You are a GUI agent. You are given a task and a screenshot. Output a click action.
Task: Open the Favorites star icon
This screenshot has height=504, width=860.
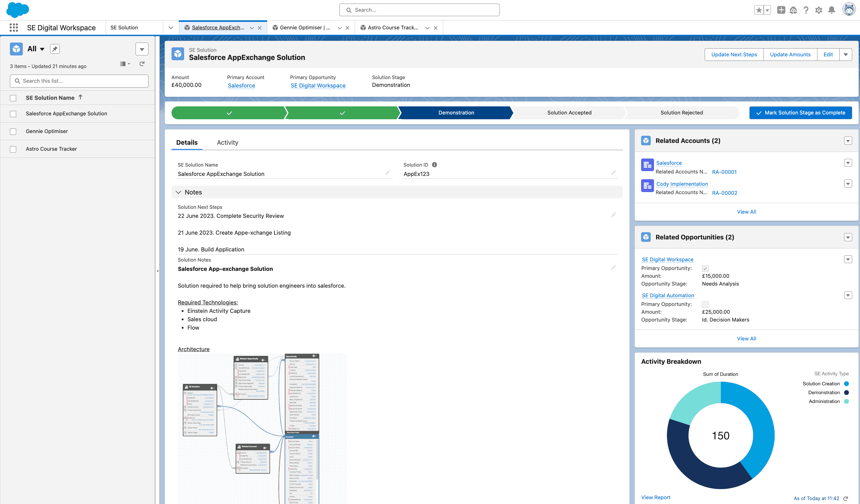759,10
